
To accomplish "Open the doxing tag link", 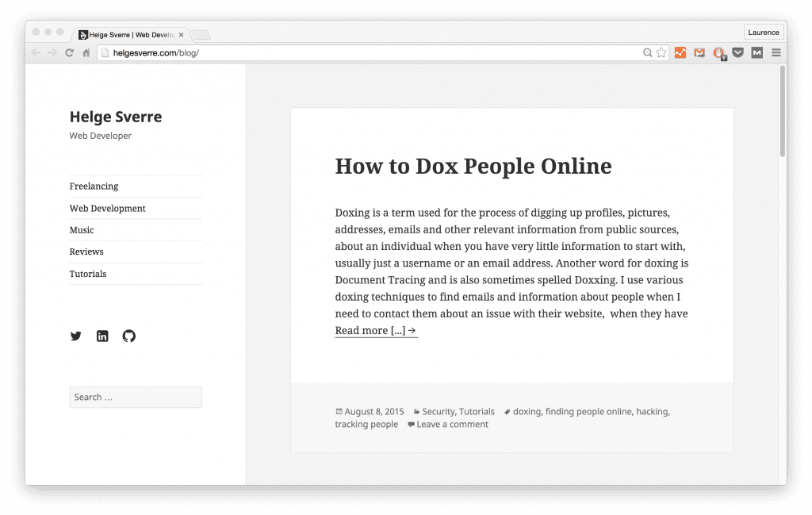I will [x=527, y=411].
